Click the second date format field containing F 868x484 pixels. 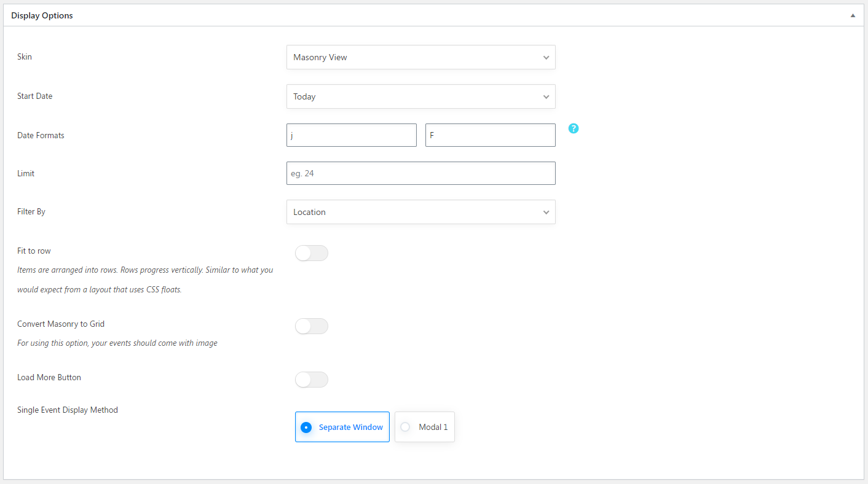(x=491, y=135)
